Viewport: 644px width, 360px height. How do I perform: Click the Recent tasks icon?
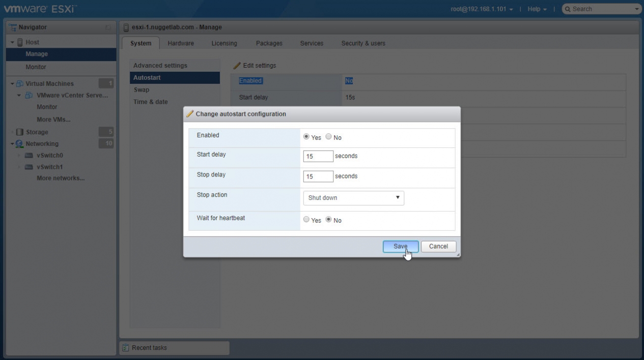[x=125, y=348]
